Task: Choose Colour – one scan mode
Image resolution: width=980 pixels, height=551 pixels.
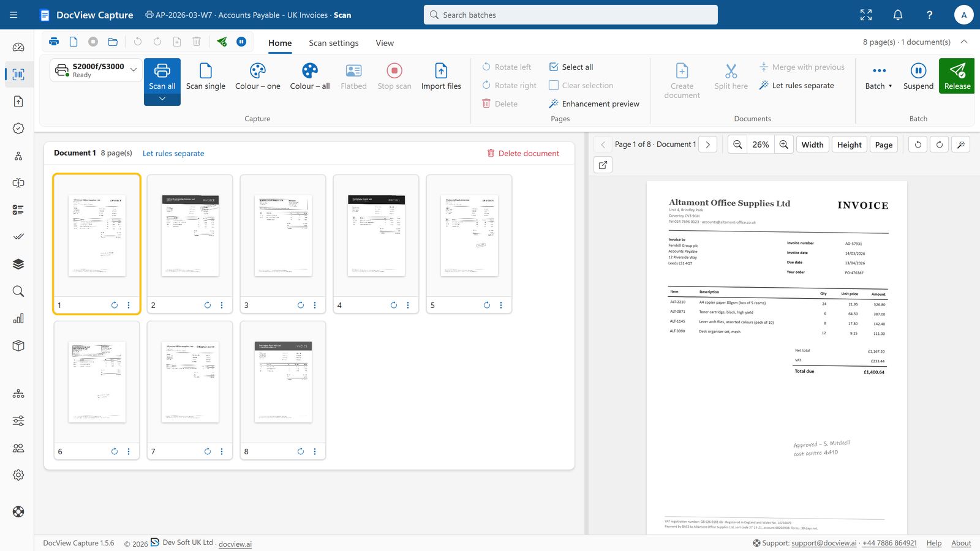Action: [258, 77]
